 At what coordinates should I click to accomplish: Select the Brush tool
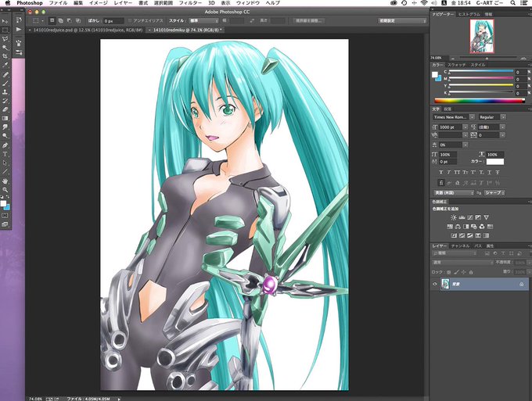click(x=5, y=84)
